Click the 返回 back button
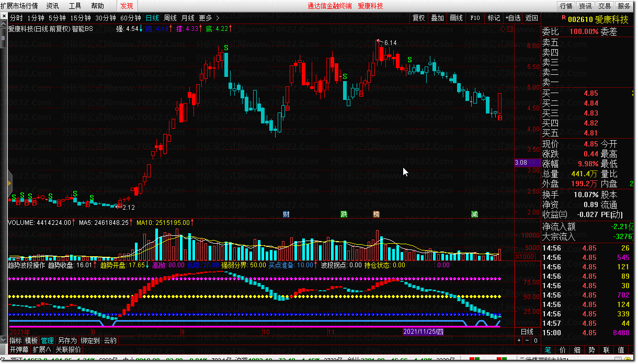The image size is (638, 364). pos(531,18)
